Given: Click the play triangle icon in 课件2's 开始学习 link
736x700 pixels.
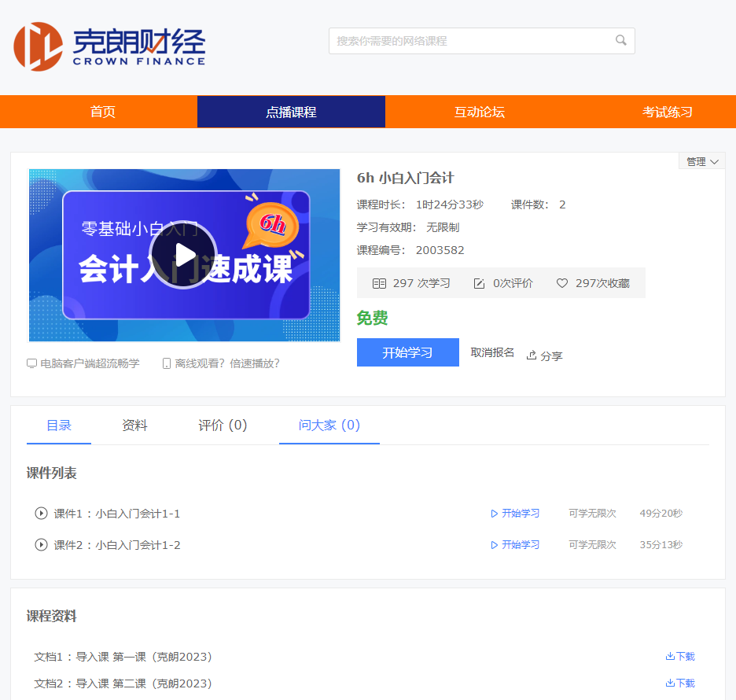Looking at the screenshot, I should tap(495, 545).
